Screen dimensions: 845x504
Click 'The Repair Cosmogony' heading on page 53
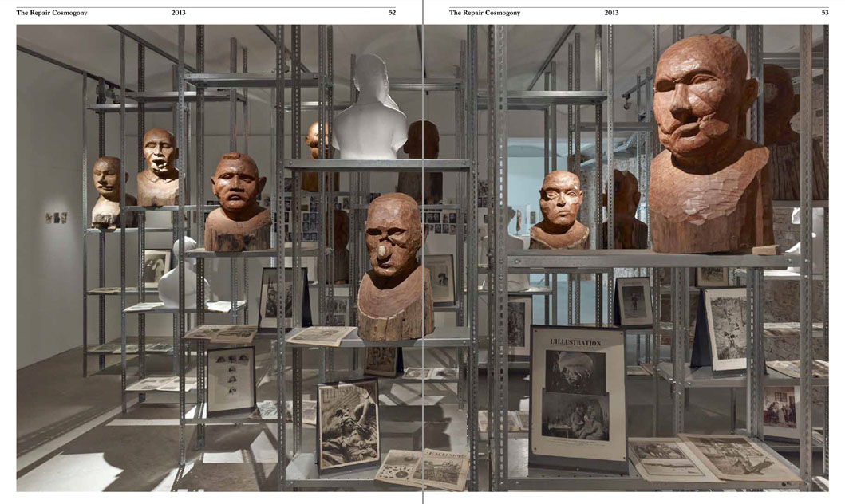(484, 13)
